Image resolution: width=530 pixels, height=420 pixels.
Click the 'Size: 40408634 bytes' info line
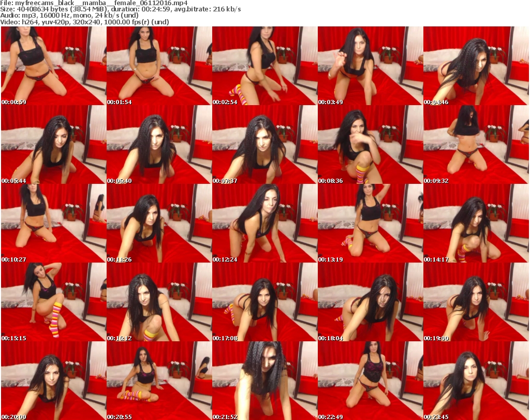(120, 9)
